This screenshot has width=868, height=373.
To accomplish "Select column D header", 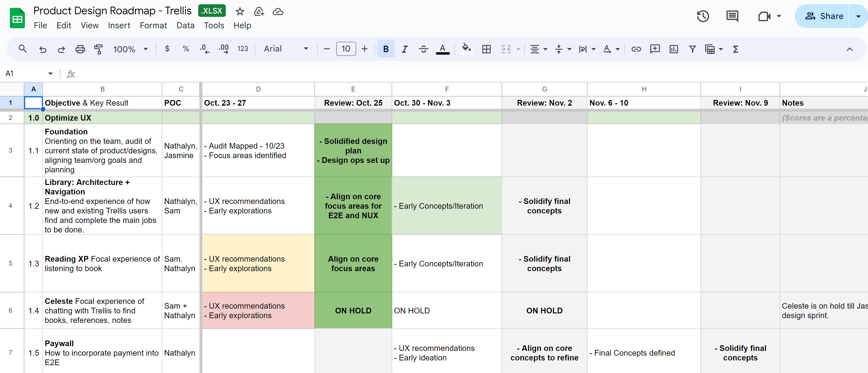I will tap(258, 89).
